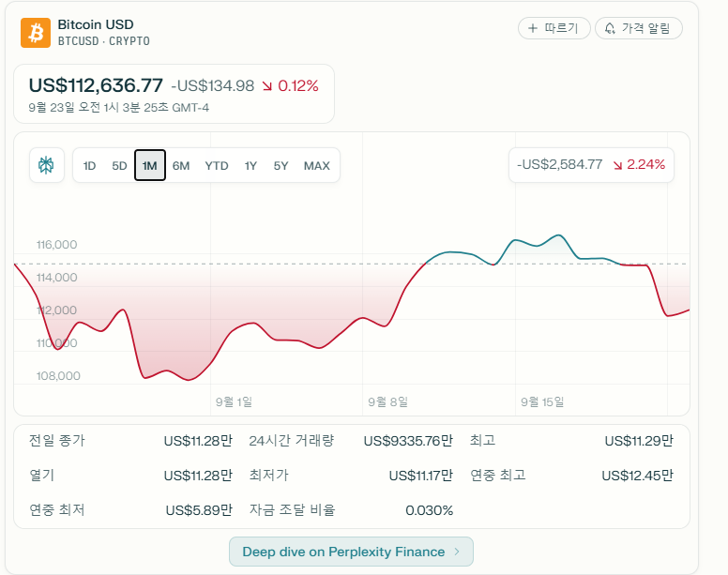Click the 9월 8일 date axis label
728x575 pixels.
click(388, 401)
